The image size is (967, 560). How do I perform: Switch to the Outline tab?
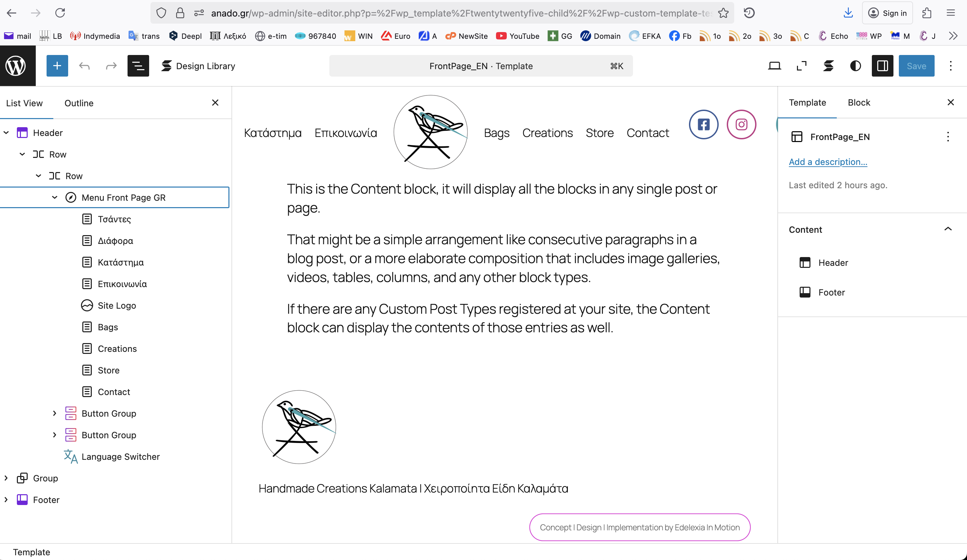[x=79, y=103]
